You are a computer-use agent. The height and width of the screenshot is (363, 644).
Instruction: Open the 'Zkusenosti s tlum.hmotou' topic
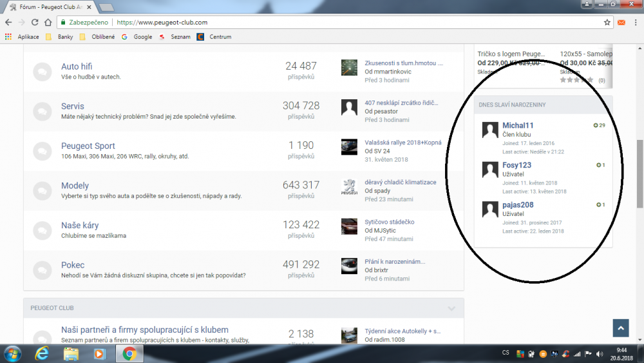click(x=404, y=63)
